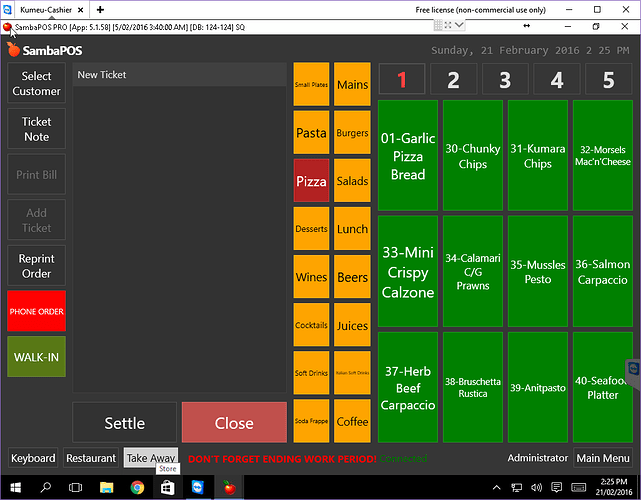This screenshot has width=641, height=500.
Task: Select the Pizza menu category
Action: point(311,182)
